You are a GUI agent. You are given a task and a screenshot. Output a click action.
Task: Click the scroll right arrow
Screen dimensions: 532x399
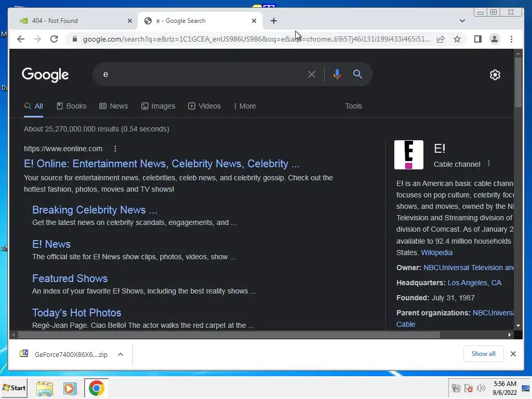509,335
